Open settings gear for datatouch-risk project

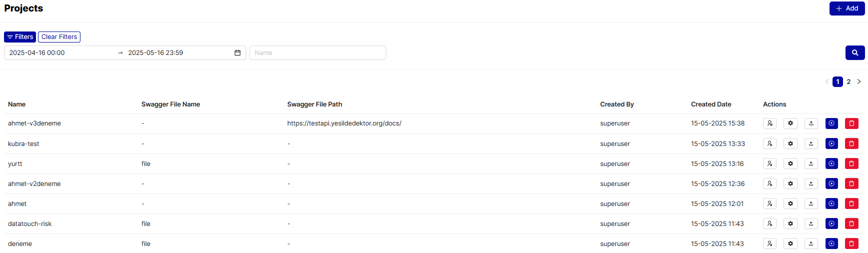791,223
